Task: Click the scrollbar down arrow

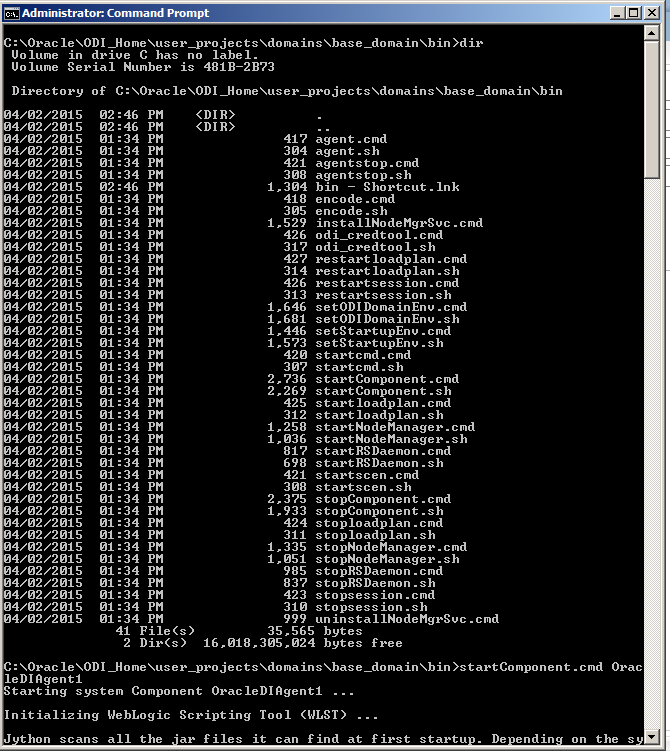Action: pos(651,737)
